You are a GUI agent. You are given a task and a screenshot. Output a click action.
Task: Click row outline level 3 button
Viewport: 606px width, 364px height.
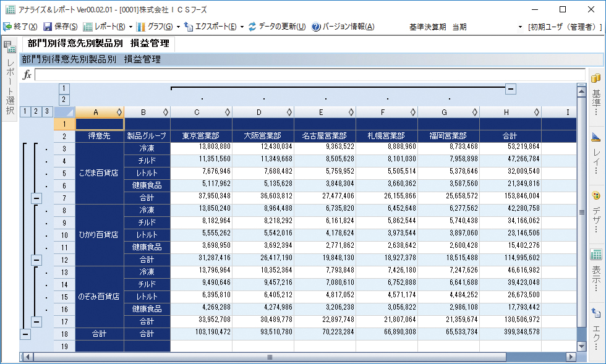pyautogui.click(x=47, y=112)
